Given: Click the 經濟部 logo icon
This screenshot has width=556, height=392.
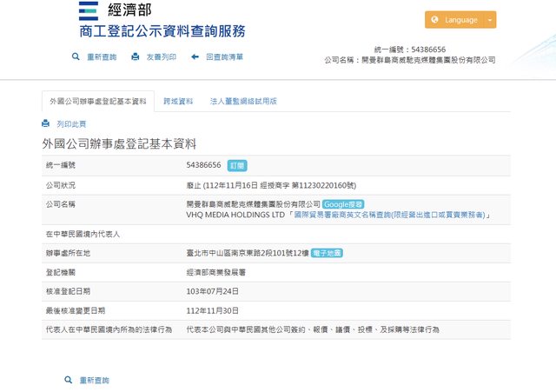Looking at the screenshot, I should click(x=88, y=10).
